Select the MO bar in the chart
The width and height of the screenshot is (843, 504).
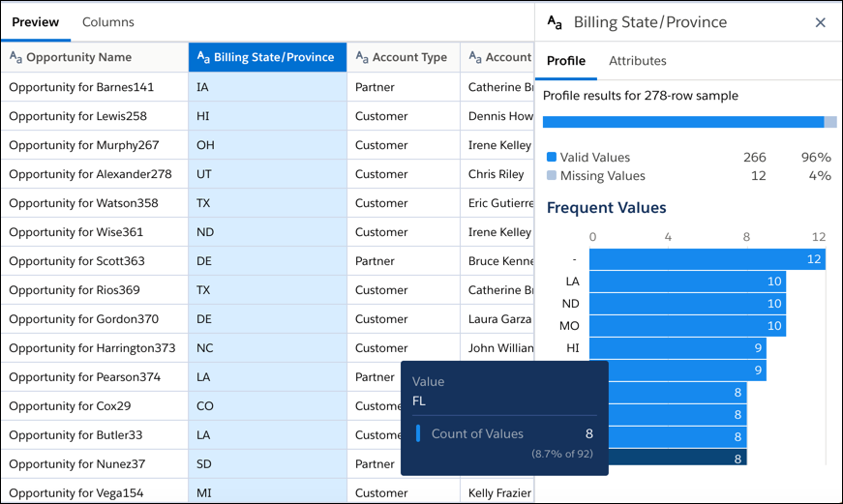[x=687, y=326]
